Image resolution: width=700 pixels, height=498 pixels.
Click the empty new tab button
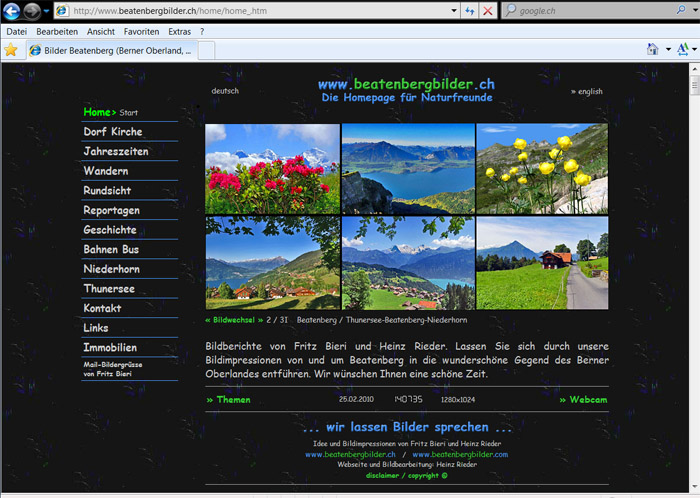pos(206,50)
